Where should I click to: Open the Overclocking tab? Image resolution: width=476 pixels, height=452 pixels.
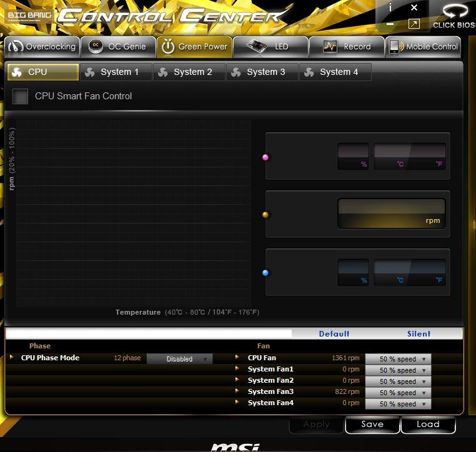click(42, 47)
